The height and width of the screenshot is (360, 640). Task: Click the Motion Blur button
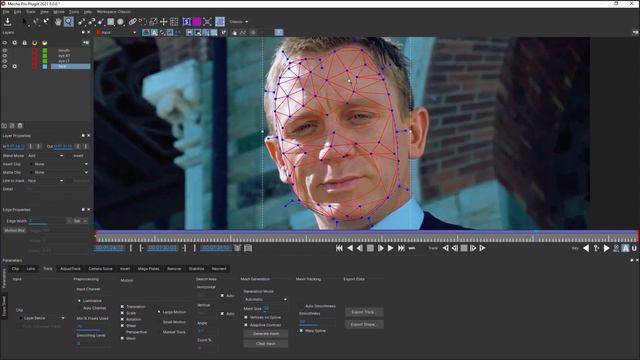(x=15, y=230)
